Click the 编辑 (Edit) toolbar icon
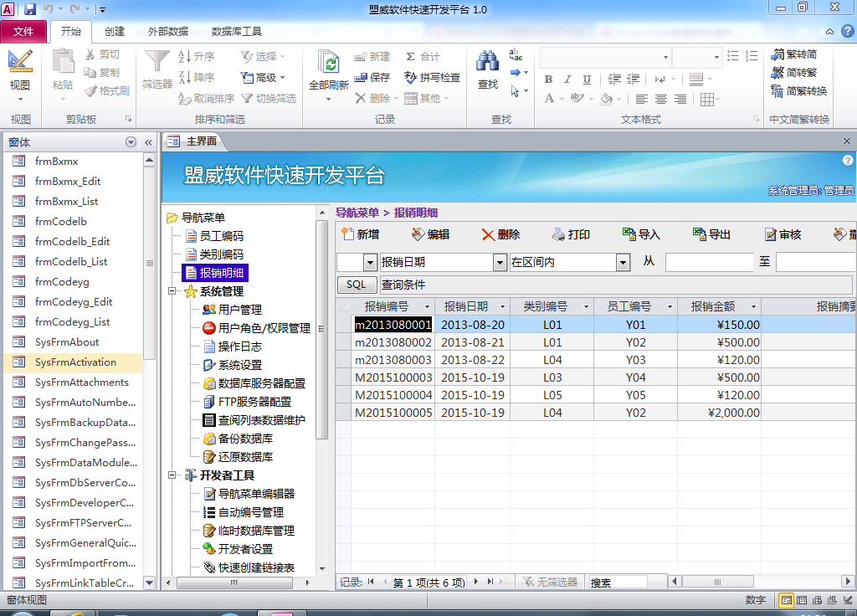This screenshot has height=616, width=857. (x=418, y=234)
